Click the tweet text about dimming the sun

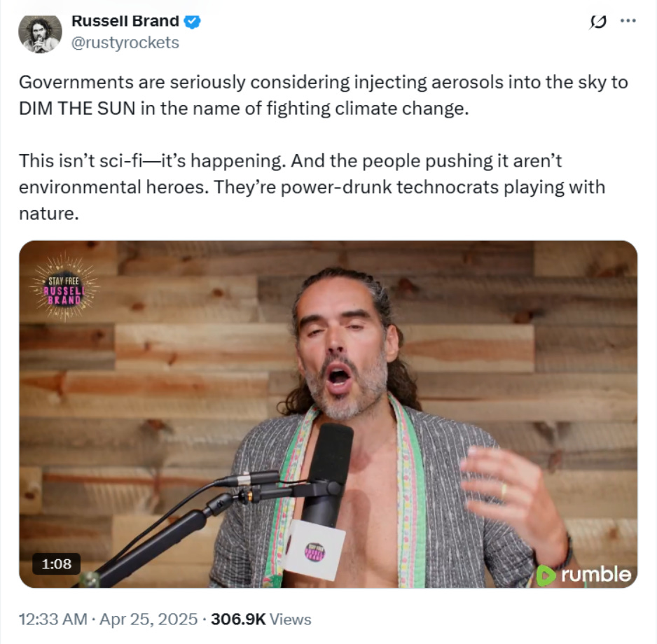323,95
